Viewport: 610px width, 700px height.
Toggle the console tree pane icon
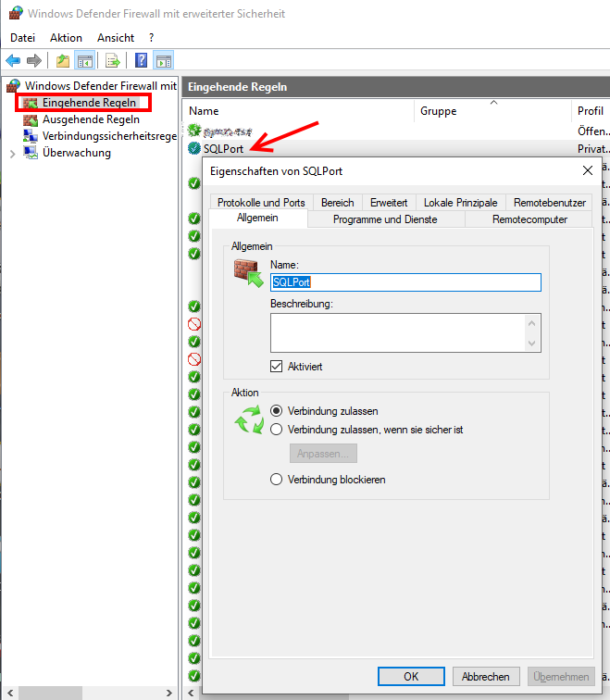coord(84,61)
